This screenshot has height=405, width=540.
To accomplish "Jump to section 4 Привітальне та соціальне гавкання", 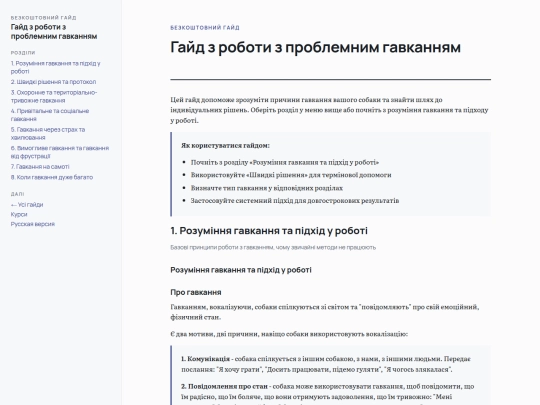I will [50, 115].
